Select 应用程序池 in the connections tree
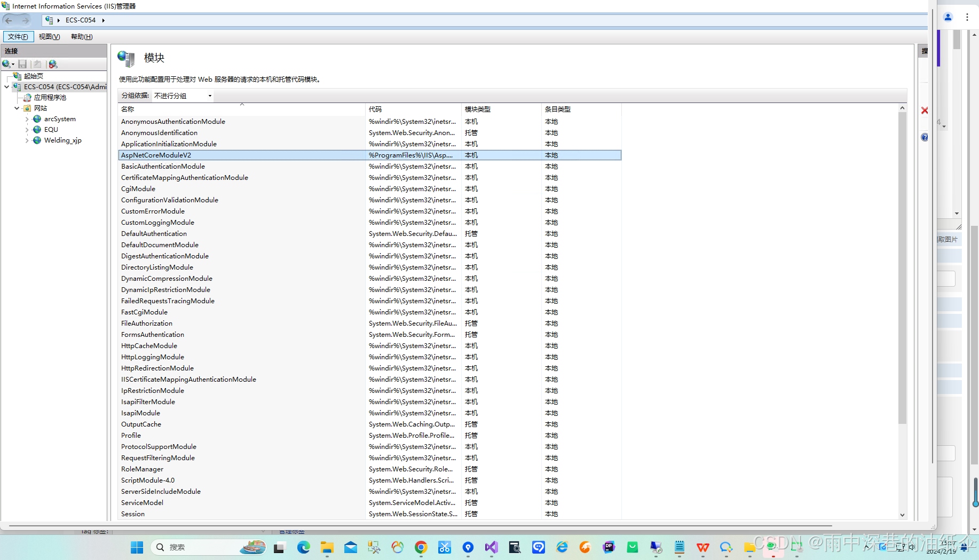This screenshot has width=979, height=560. 50,97
